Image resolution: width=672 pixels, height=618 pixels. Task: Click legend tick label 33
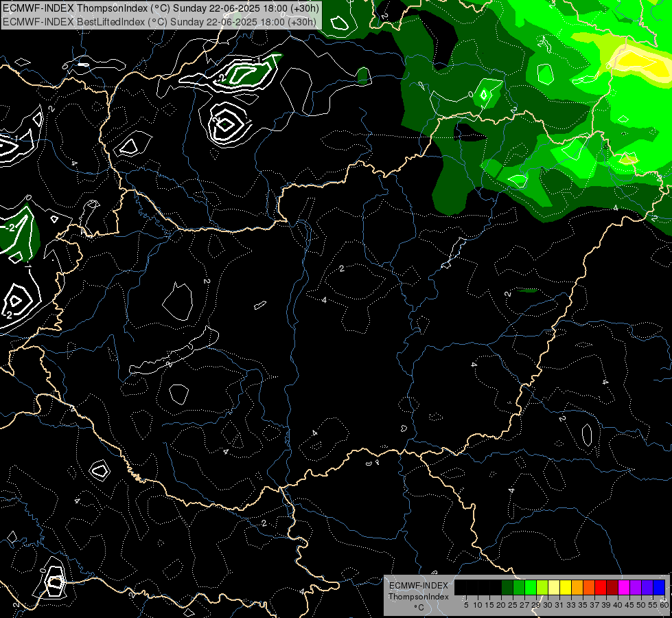(x=571, y=605)
